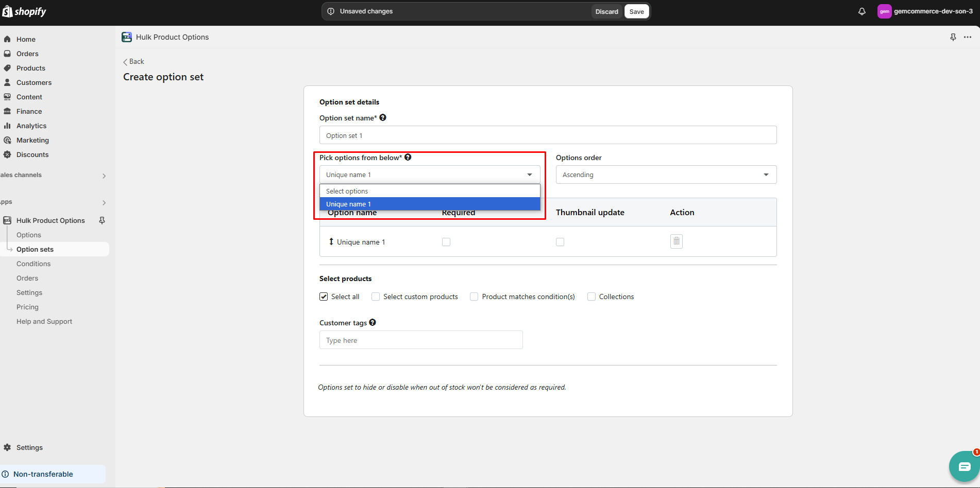
Task: Click the Back link
Action: 134,61
